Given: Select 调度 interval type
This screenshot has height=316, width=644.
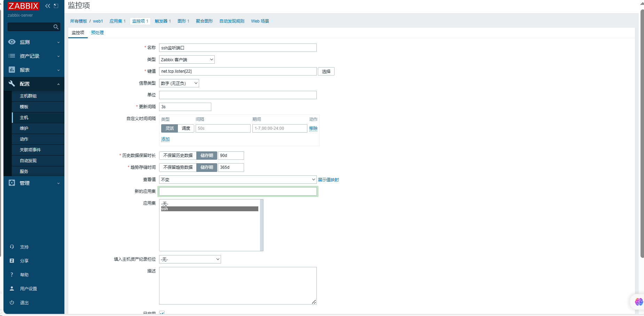Looking at the screenshot, I should [x=186, y=128].
